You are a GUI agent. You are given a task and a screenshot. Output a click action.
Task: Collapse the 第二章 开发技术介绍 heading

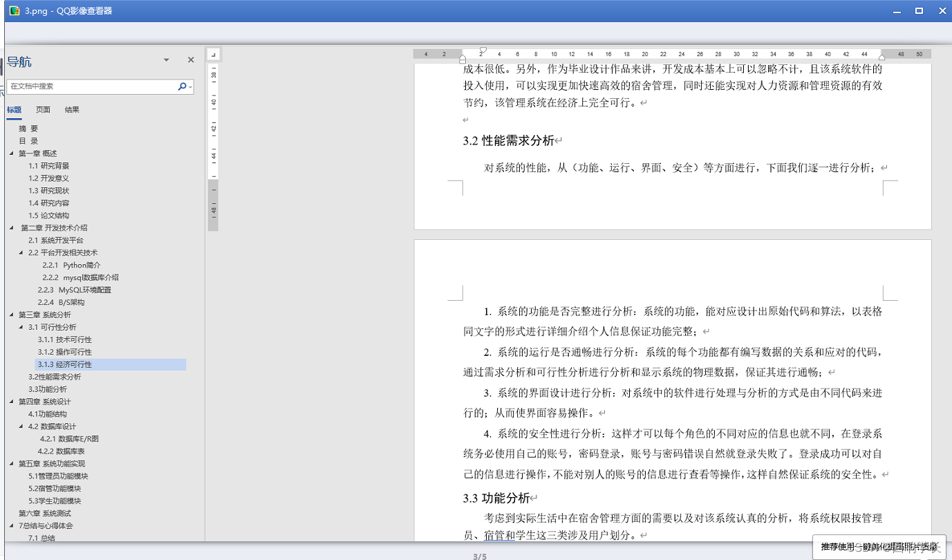pos(12,228)
